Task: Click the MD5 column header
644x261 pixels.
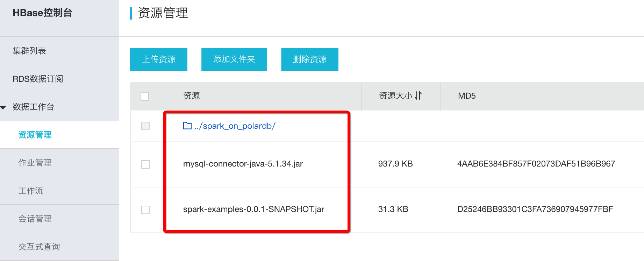Action: pos(467,96)
